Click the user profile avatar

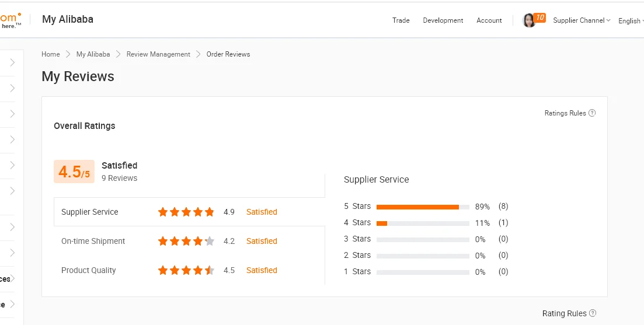[528, 20]
